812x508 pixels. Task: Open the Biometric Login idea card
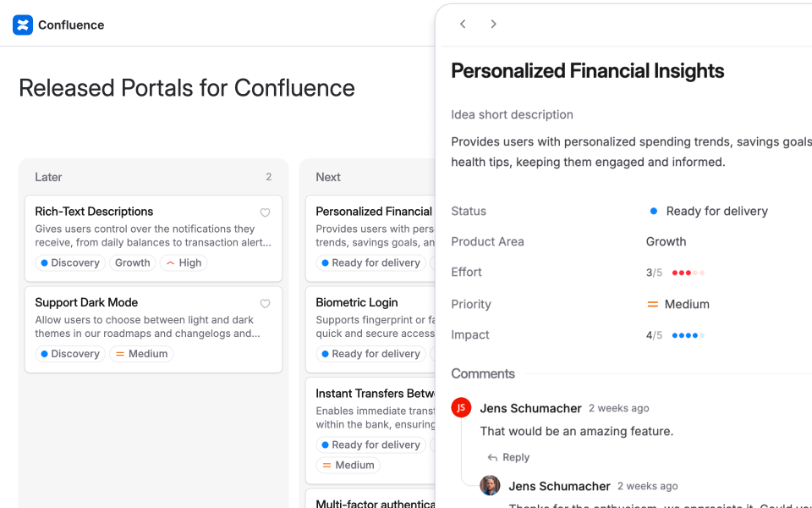point(357,302)
